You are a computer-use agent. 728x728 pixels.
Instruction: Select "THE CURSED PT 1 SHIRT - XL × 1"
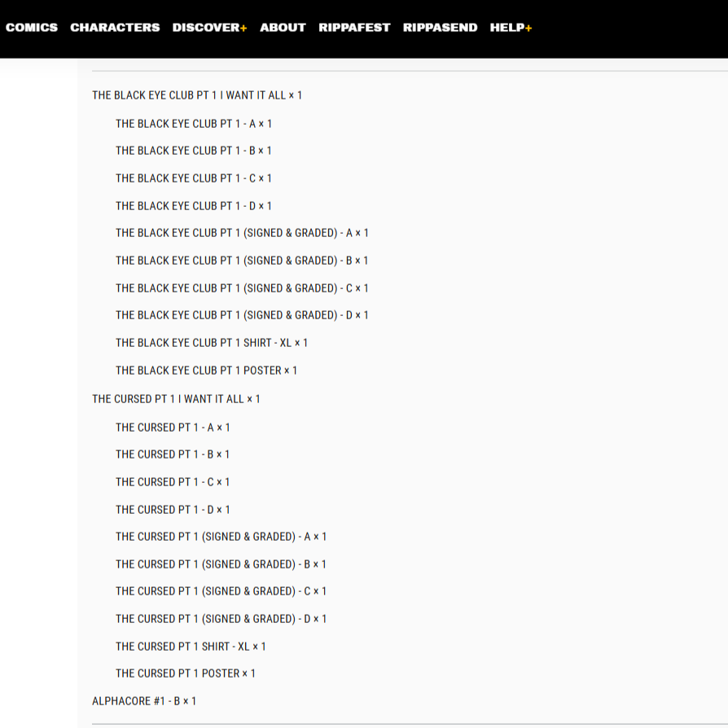tap(191, 647)
